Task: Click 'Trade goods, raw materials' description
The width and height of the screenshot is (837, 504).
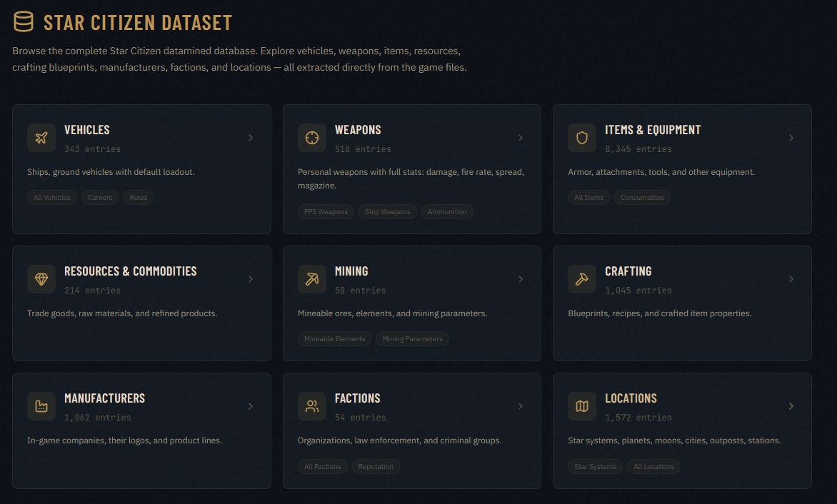Action: [x=122, y=313]
